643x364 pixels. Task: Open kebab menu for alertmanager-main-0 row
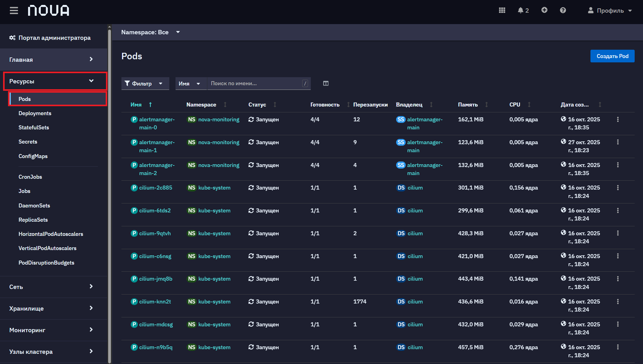[618, 119]
